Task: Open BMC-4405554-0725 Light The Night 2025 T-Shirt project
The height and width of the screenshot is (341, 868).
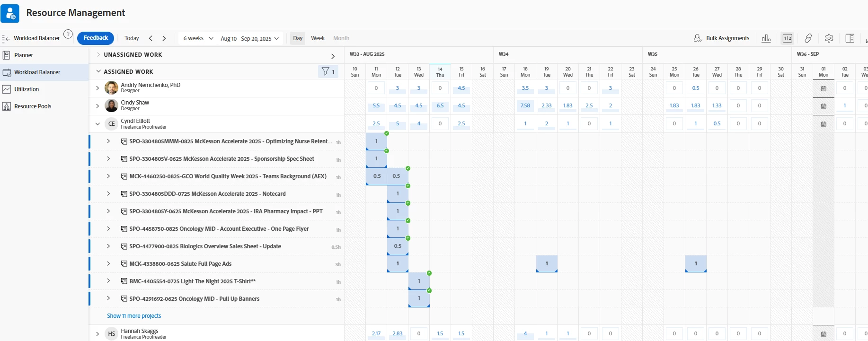Action: (193, 281)
